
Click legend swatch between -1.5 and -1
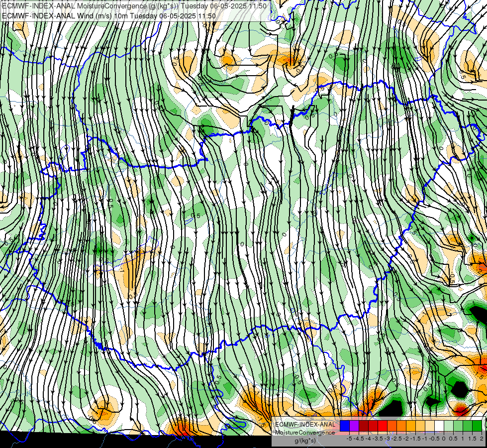tap(420, 426)
